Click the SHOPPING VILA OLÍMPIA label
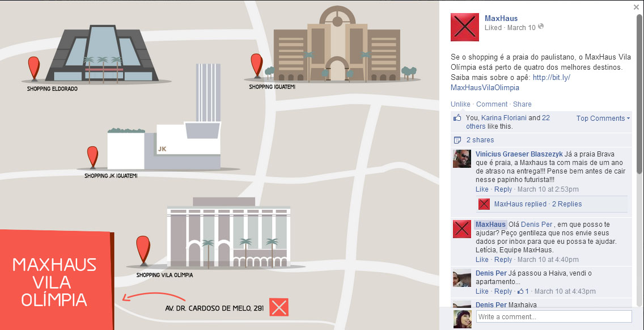This screenshot has height=330, width=644. (x=164, y=275)
